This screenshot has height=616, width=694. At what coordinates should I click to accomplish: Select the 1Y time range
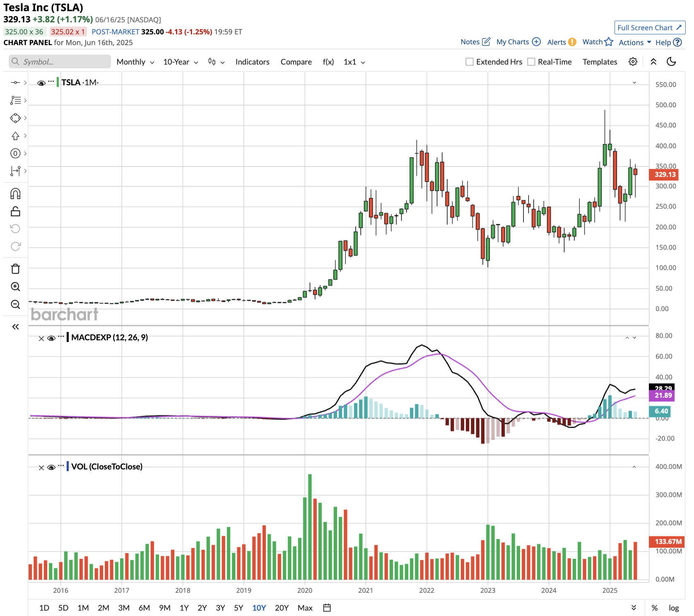(184, 608)
